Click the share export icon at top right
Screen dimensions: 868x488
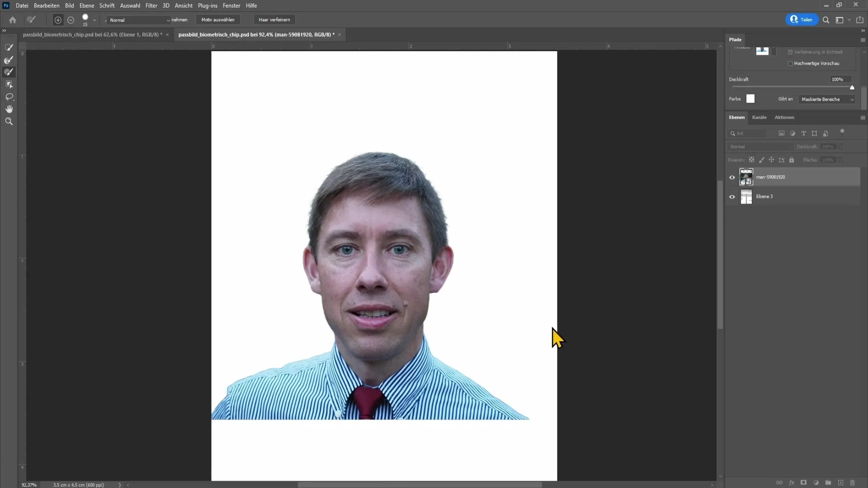(860, 20)
